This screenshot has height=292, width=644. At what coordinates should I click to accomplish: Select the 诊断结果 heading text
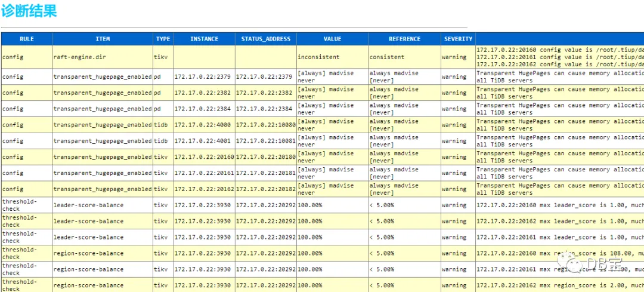point(29,11)
